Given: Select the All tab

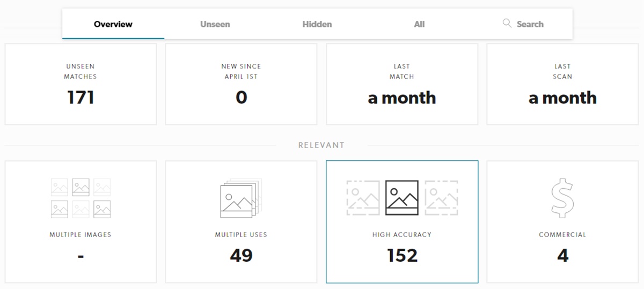Looking at the screenshot, I should point(419,24).
